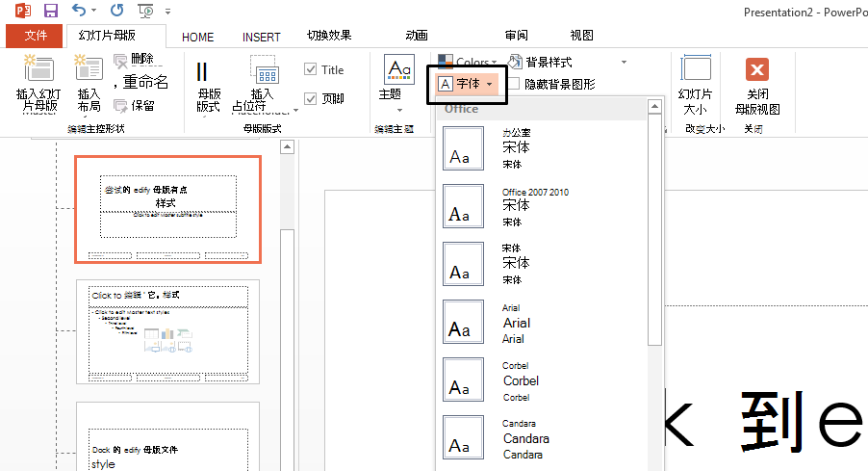Switch to the HOME tab

(197, 38)
